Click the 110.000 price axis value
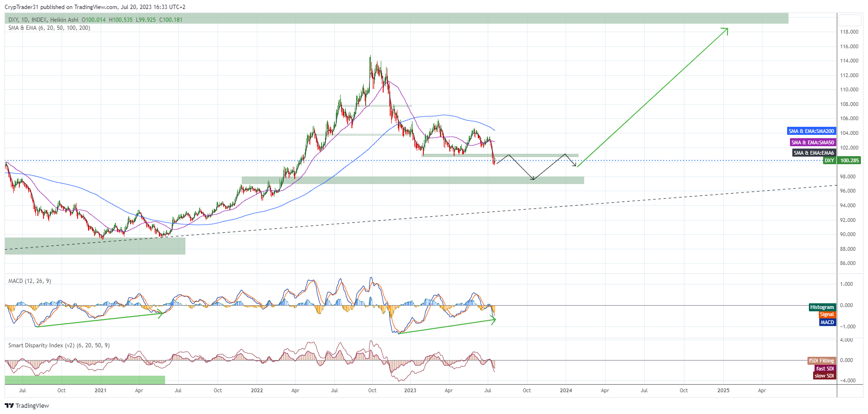Screen dimensions: 868x414 [x=849, y=89]
